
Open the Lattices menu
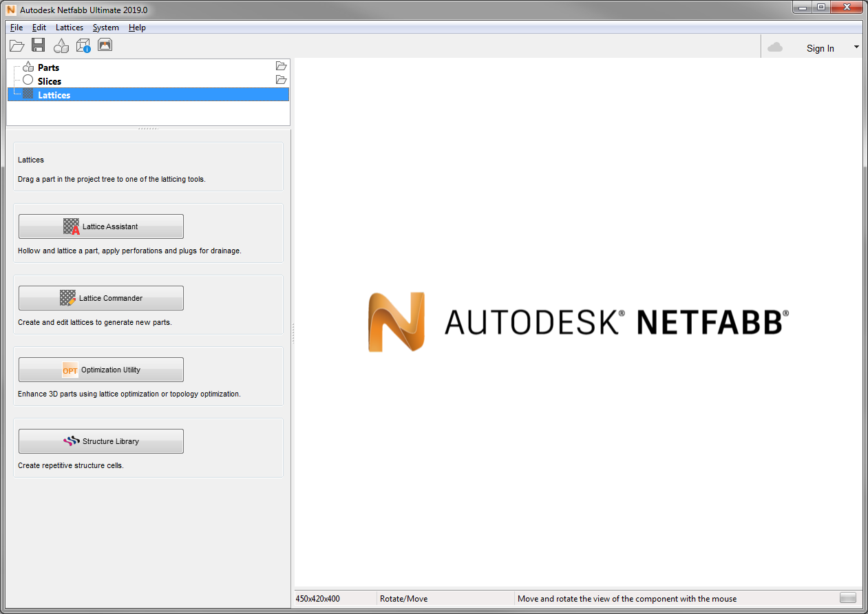pyautogui.click(x=70, y=28)
